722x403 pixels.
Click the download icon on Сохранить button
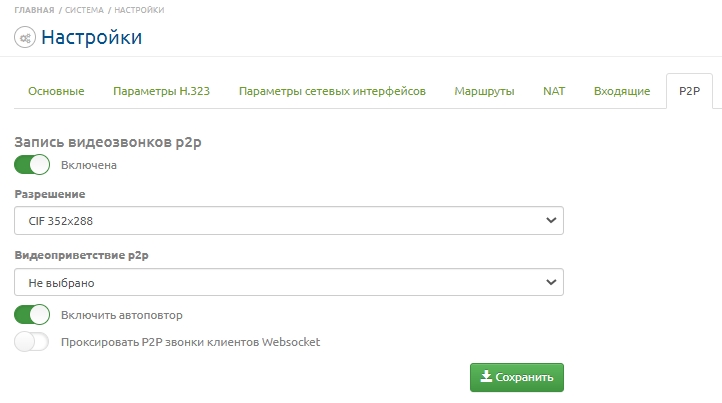486,376
